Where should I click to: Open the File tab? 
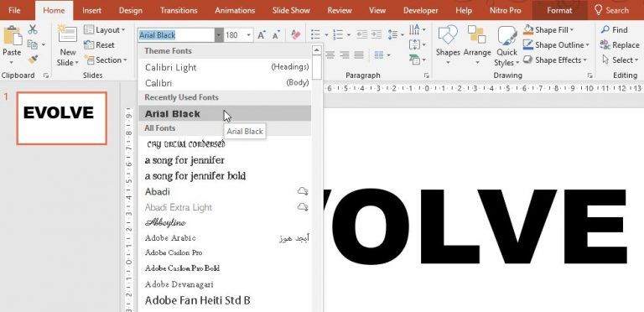[14, 10]
